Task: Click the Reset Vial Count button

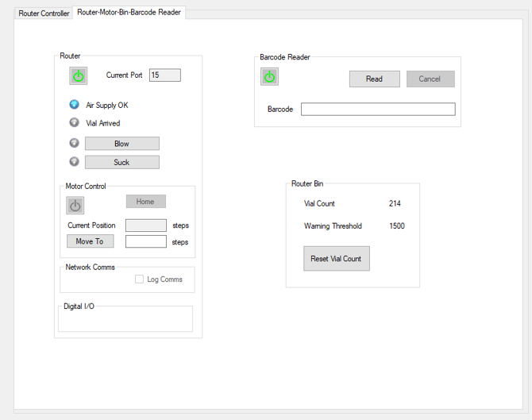Action: (x=337, y=259)
